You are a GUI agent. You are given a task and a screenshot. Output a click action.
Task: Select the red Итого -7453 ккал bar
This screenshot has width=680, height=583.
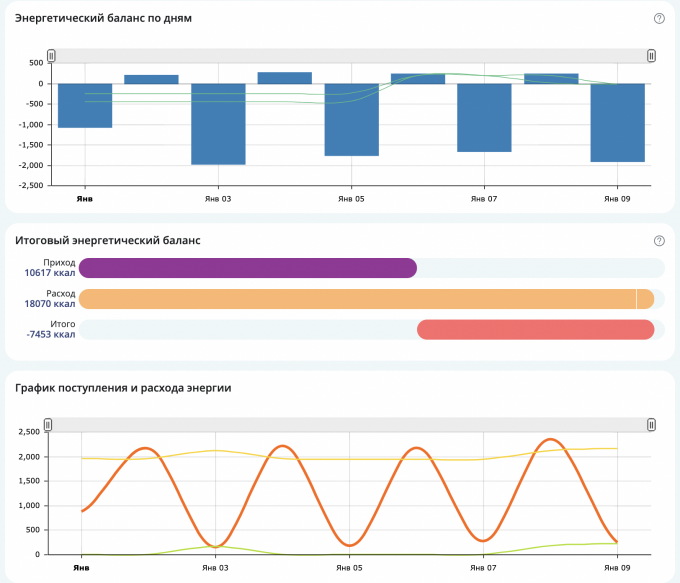(x=535, y=330)
